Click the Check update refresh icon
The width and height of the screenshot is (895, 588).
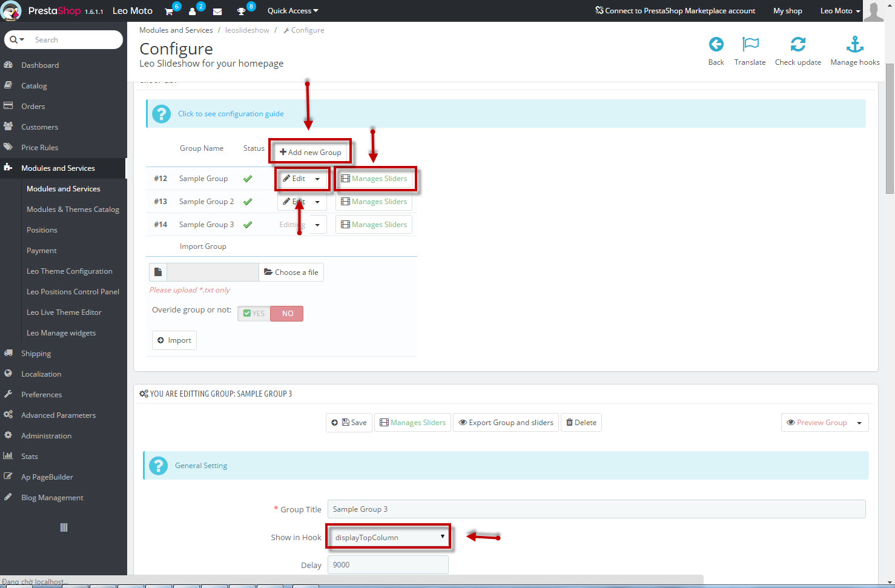pyautogui.click(x=798, y=44)
